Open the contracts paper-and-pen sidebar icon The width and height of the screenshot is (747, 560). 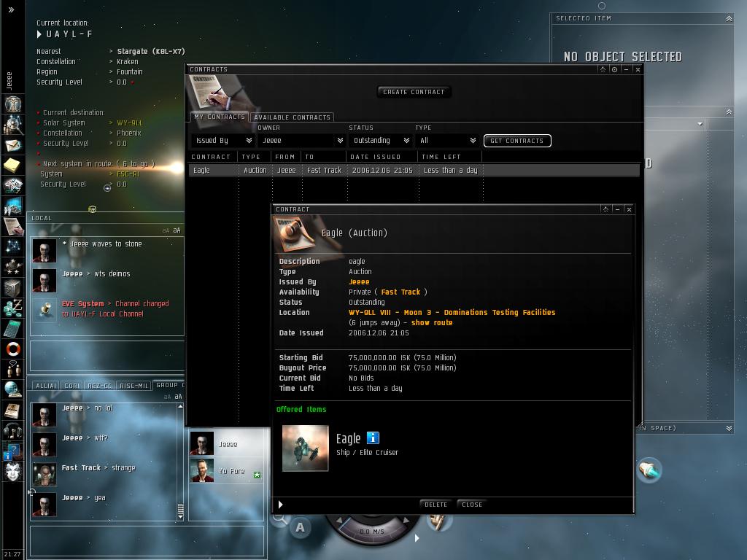coord(13,226)
